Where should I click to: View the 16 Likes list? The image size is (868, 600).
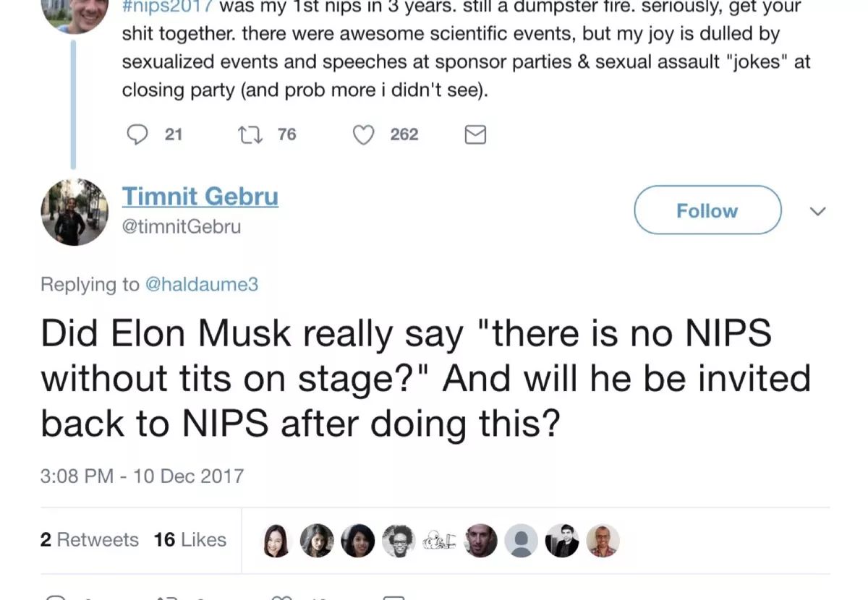point(190,540)
